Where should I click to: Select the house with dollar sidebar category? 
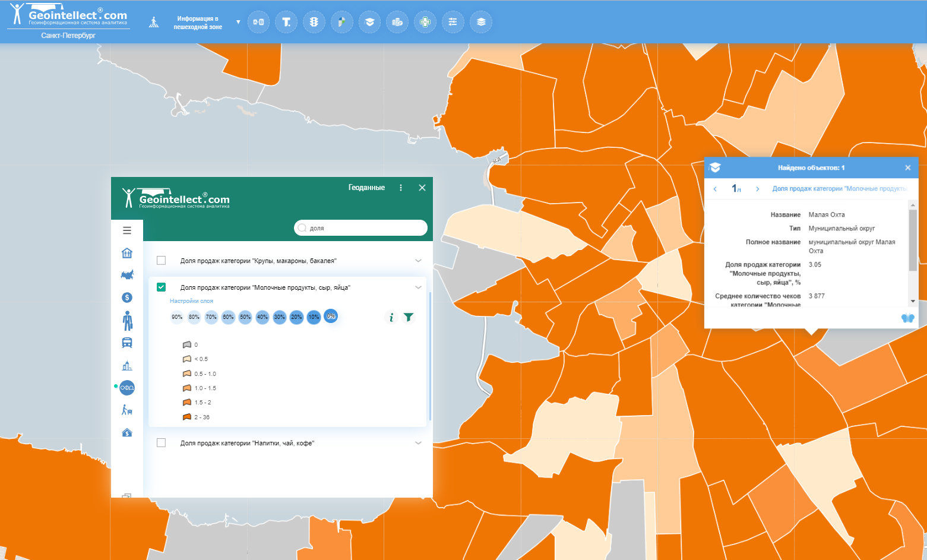[x=127, y=432]
